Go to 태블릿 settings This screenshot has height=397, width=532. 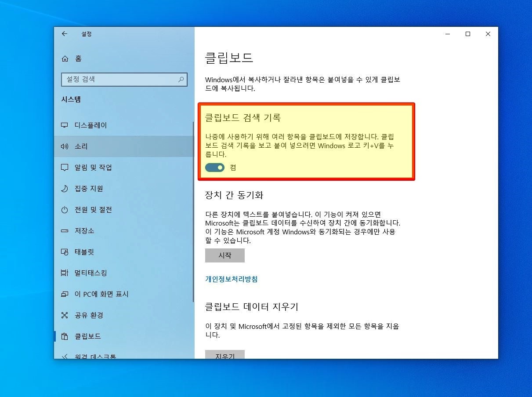123,252
